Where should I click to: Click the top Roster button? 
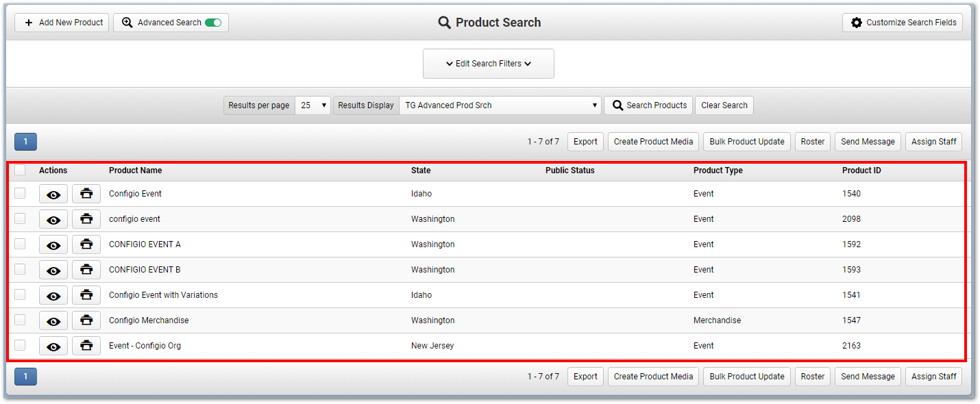[x=813, y=142]
